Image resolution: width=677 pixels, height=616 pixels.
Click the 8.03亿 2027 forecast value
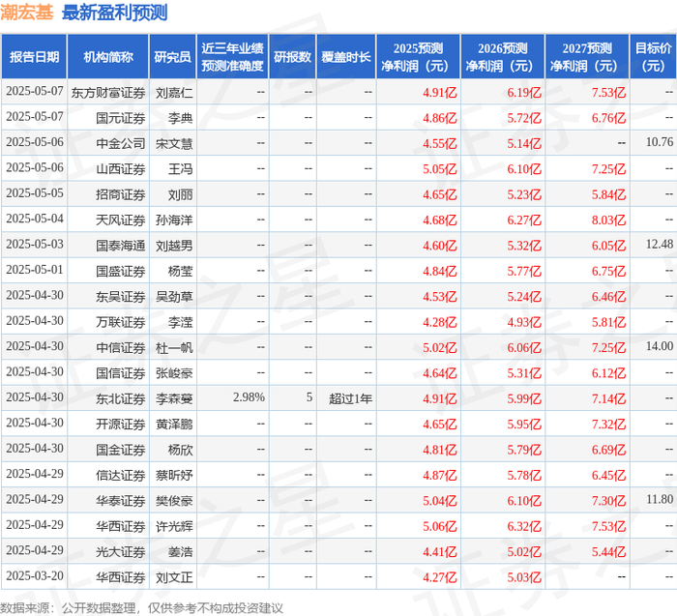tap(608, 220)
